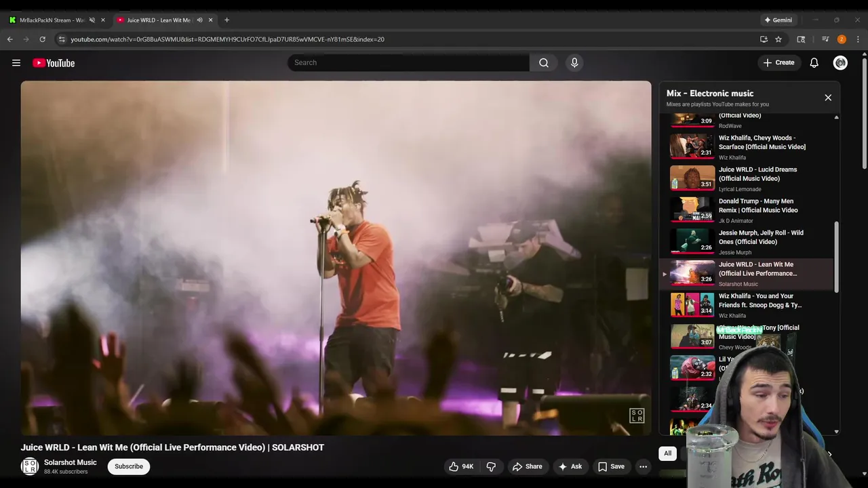Click the Mix - Electronic music title
Viewport: 868px width, 488px height.
coord(710,94)
